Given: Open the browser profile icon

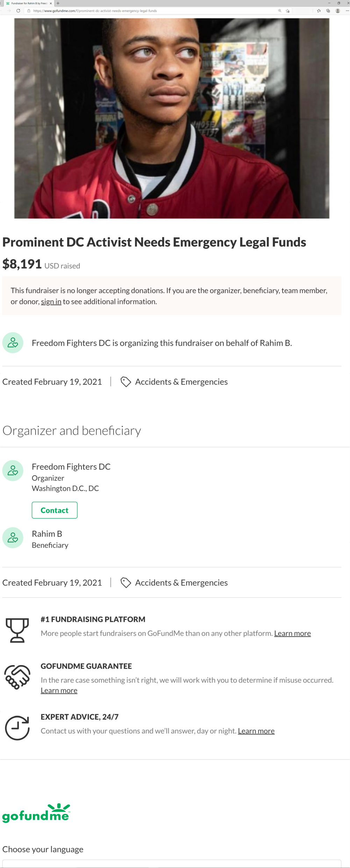Looking at the screenshot, I should point(338,11).
